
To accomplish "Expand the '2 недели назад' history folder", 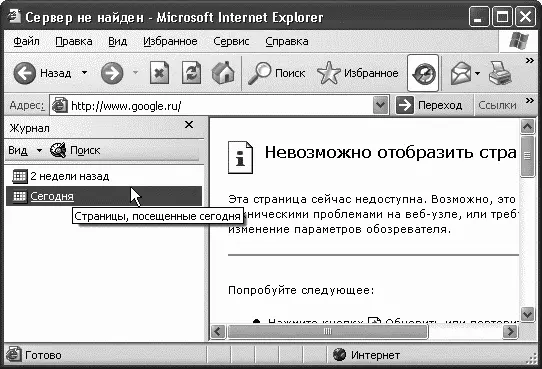I will point(69,176).
